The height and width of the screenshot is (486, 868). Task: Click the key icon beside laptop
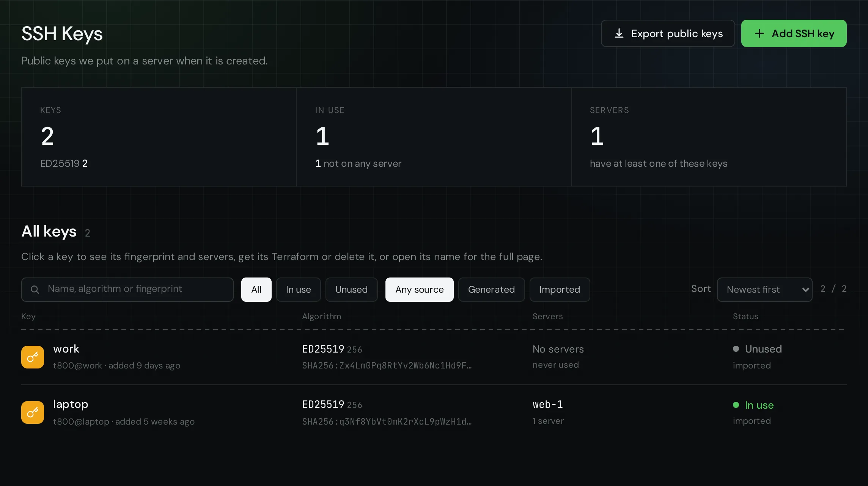click(33, 412)
